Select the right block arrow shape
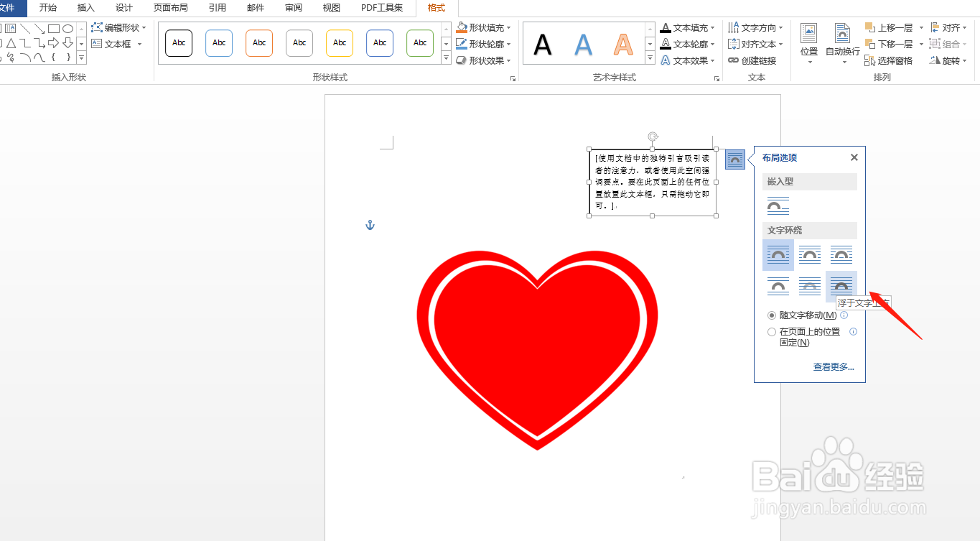The width and height of the screenshot is (980, 541). click(x=54, y=43)
